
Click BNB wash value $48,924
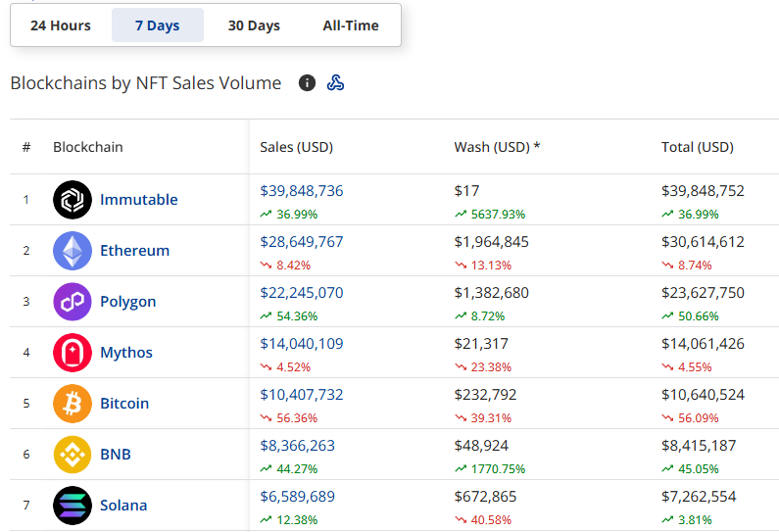click(481, 446)
